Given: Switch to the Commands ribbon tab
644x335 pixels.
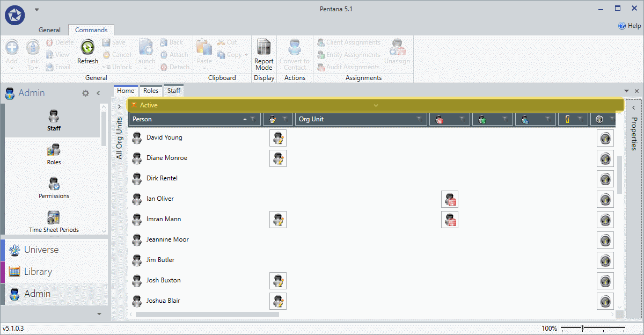Looking at the screenshot, I should pyautogui.click(x=91, y=30).
